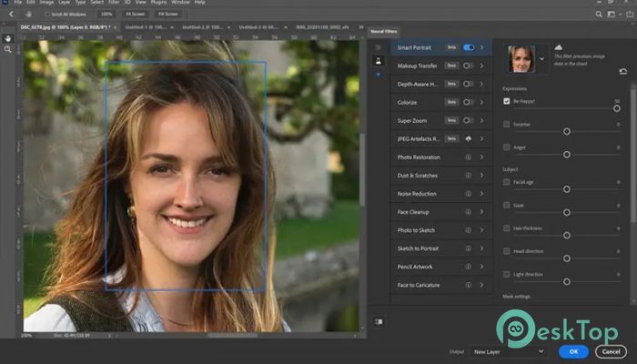Image resolution: width=637 pixels, height=364 pixels.
Task: Uncheck the Be Happy! checkbox
Action: click(x=507, y=101)
